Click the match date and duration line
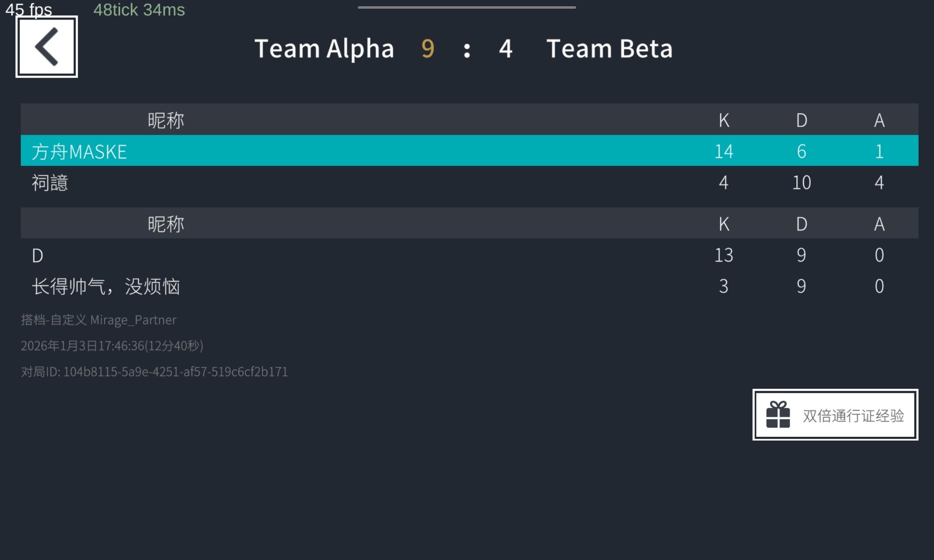The width and height of the screenshot is (934, 560). pyautogui.click(x=112, y=346)
